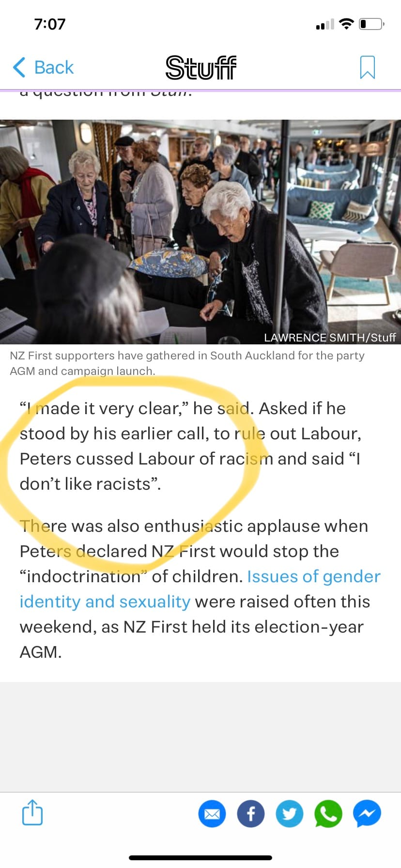
Task: Tap the LAWRENCE SMITH/Stuff photo credit
Action: click(x=330, y=338)
